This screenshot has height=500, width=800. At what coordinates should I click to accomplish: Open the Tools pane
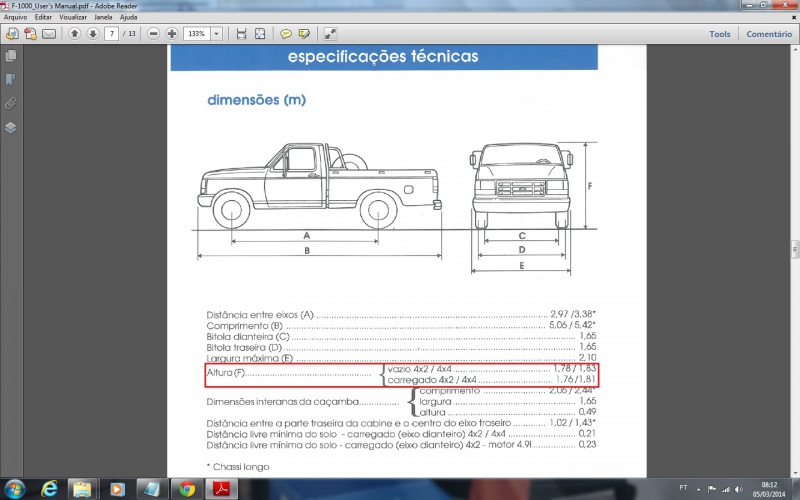(719, 34)
